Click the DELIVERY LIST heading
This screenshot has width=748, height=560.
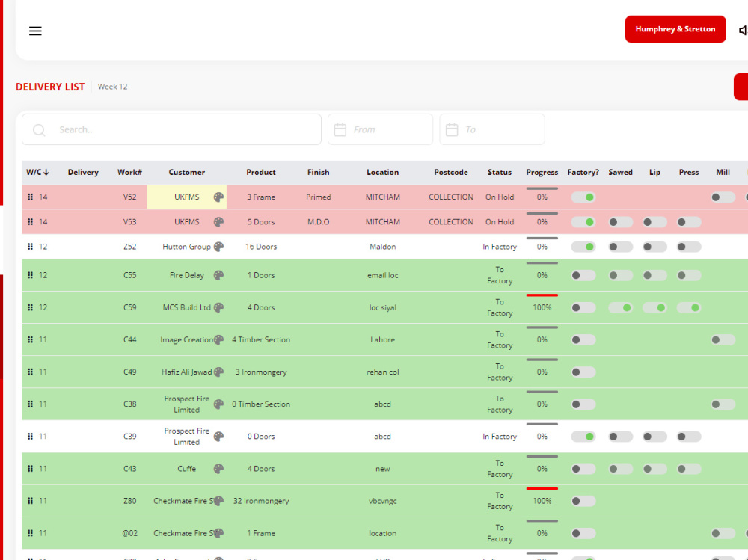50,87
